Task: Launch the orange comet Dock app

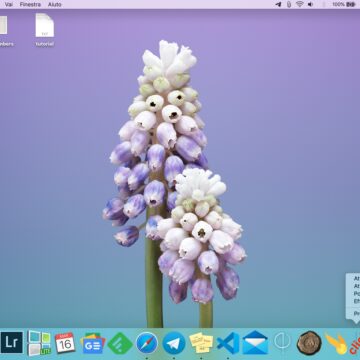Action: pyautogui.click(x=336, y=344)
